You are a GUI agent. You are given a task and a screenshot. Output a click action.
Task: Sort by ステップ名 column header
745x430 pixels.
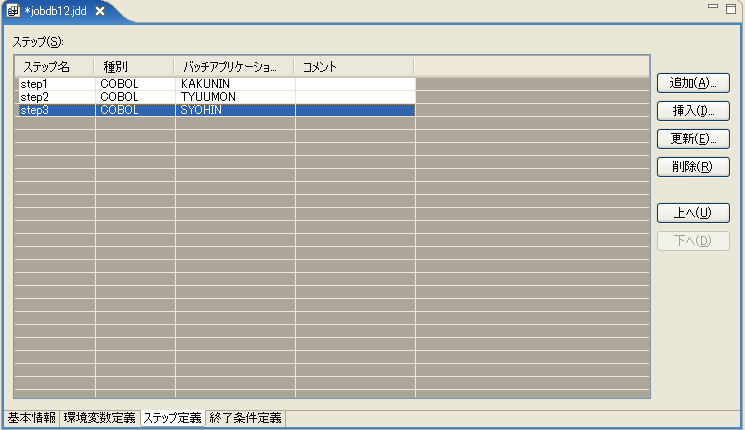54,67
